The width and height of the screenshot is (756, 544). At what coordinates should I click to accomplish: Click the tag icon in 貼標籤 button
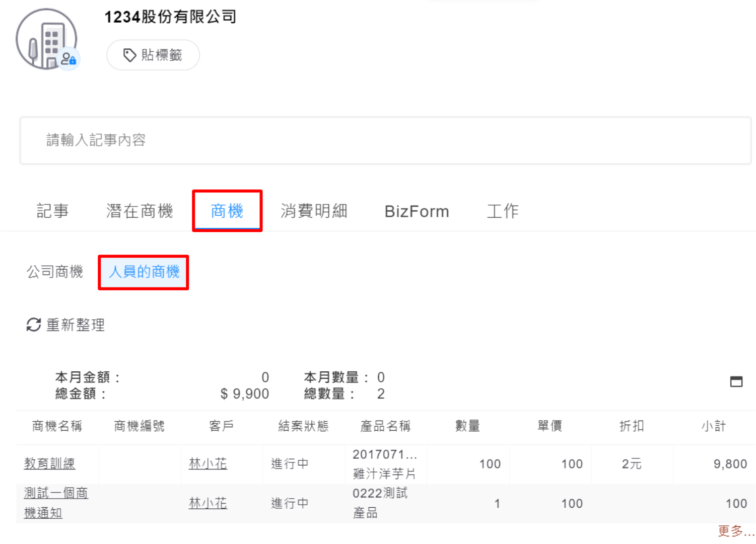pos(129,55)
